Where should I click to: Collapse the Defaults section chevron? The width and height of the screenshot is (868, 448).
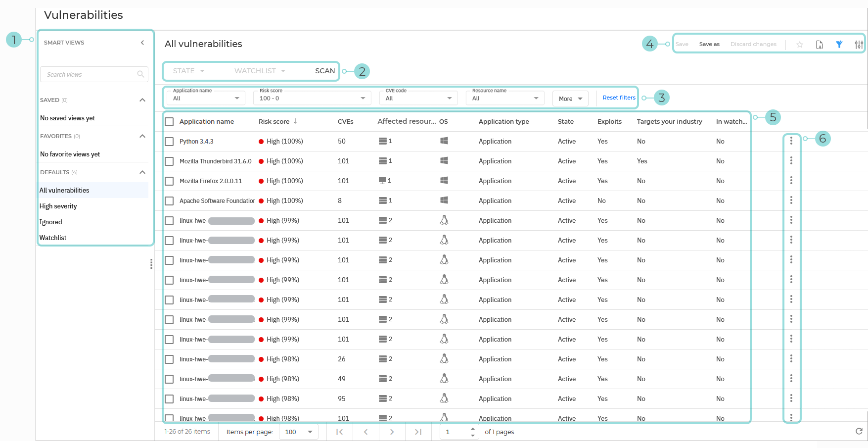[142, 172]
